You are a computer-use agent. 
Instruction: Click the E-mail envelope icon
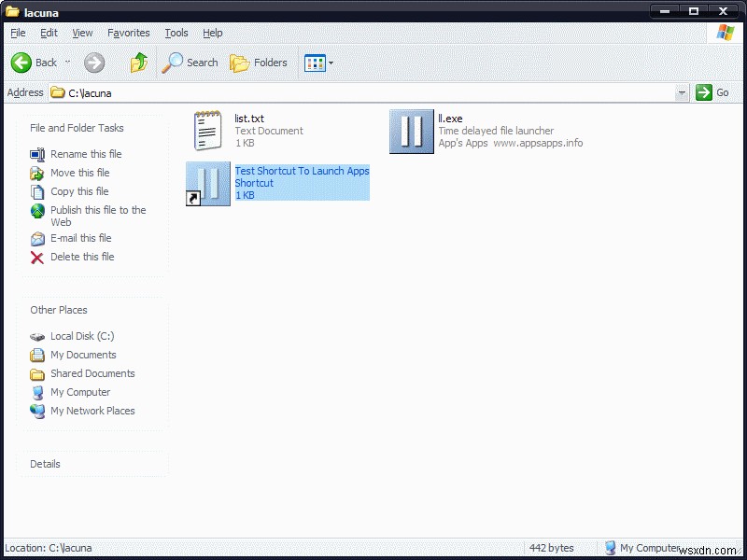37,239
